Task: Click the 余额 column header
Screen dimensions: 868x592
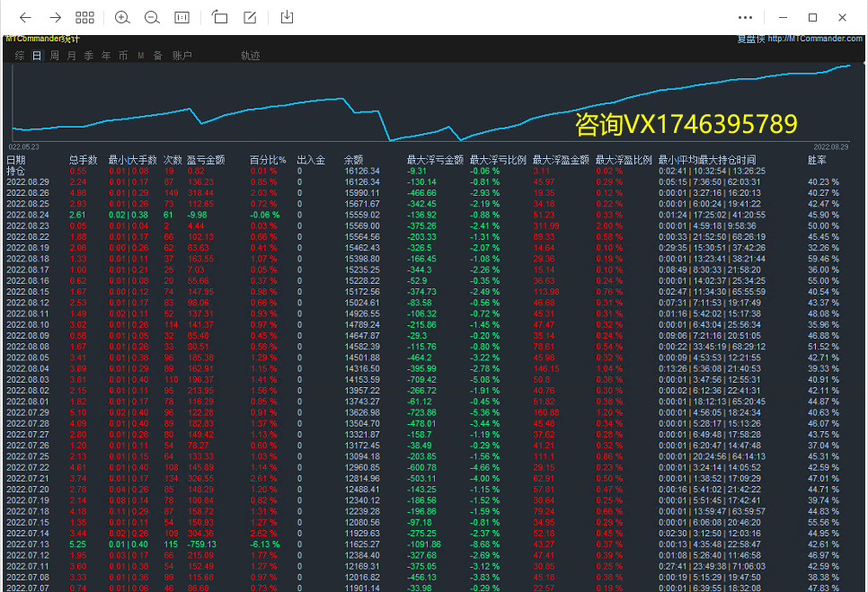Action: click(354, 160)
